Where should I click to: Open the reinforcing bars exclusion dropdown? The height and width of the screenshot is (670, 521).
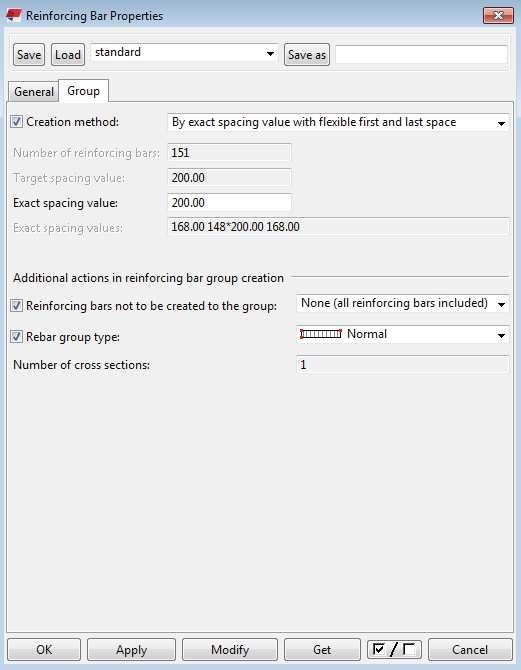402,303
